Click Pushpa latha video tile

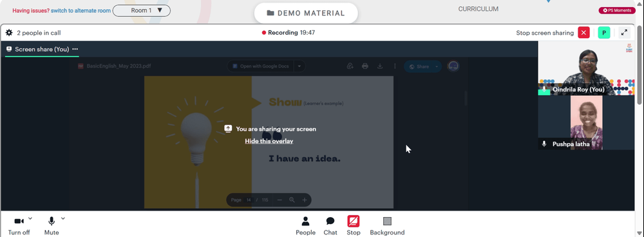[x=587, y=123]
